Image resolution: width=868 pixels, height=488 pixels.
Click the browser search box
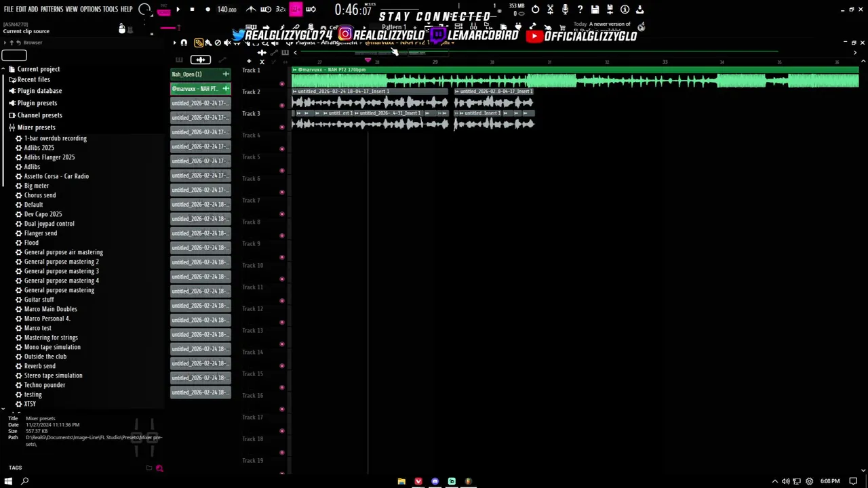click(14, 56)
